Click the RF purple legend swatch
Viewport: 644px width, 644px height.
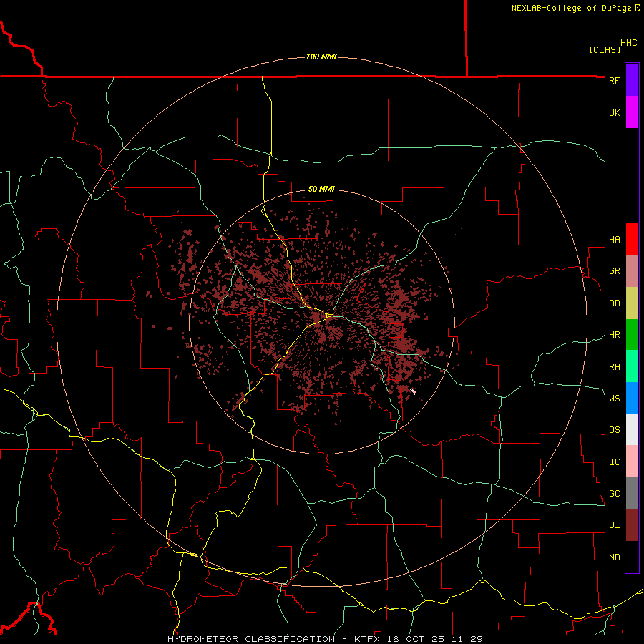pos(632,80)
